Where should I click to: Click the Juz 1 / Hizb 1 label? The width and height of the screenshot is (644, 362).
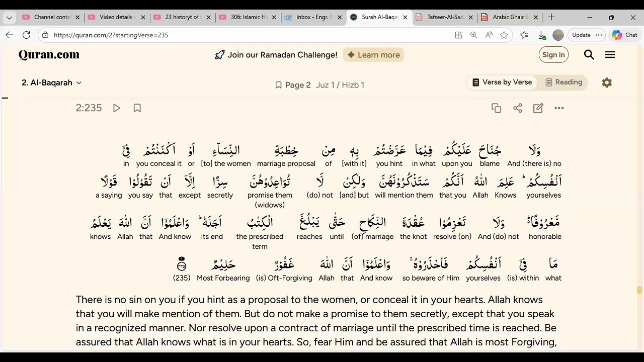pyautogui.click(x=340, y=85)
